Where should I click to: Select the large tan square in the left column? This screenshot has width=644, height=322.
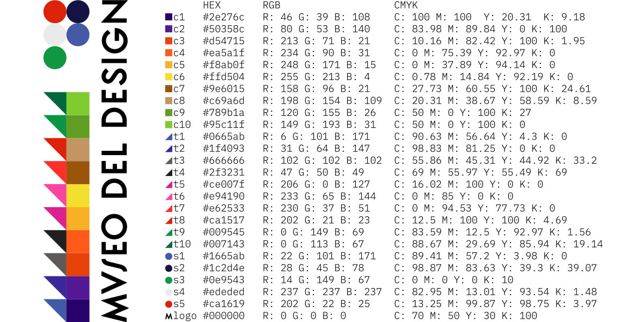tap(78, 149)
